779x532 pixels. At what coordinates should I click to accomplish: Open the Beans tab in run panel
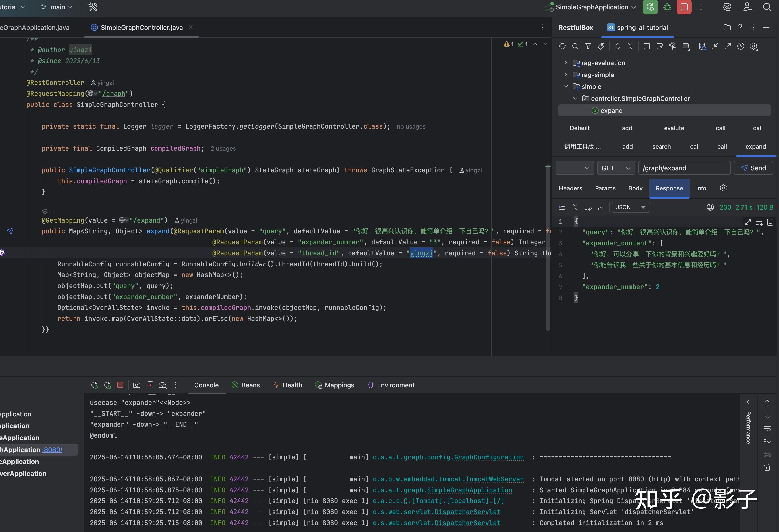coord(246,385)
